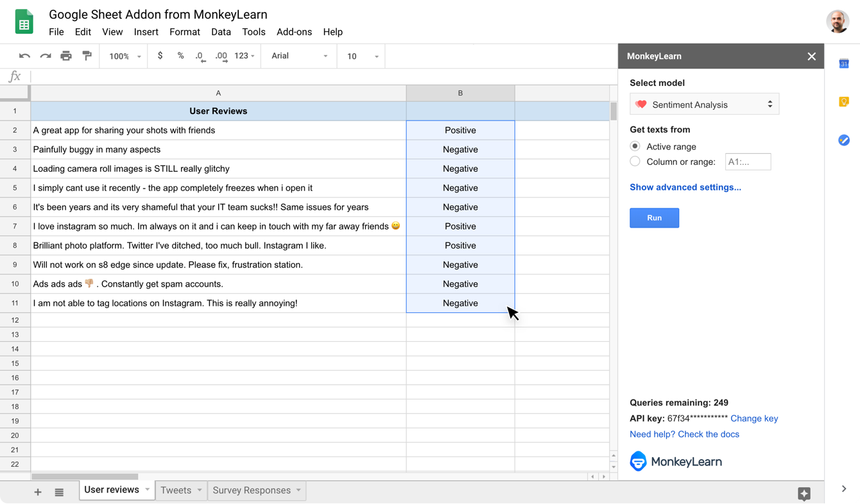The width and height of the screenshot is (860, 504).
Task: Click the redo arrow icon
Action: (45, 56)
